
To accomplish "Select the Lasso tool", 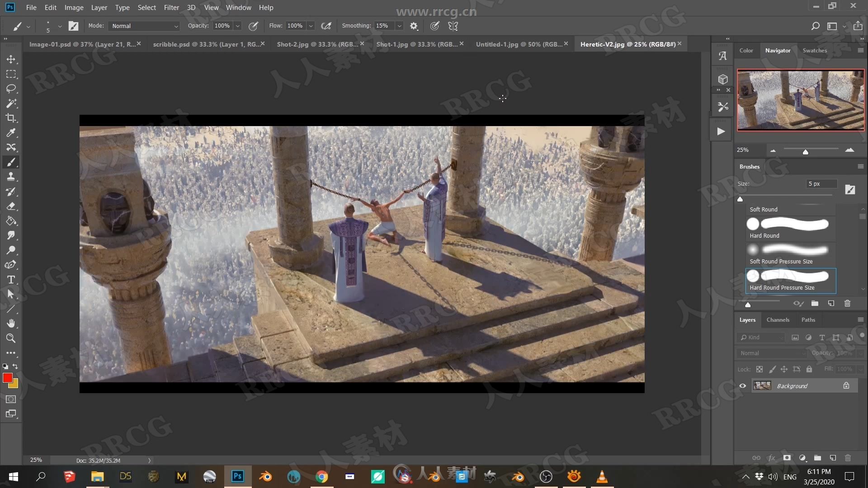I will click(11, 89).
